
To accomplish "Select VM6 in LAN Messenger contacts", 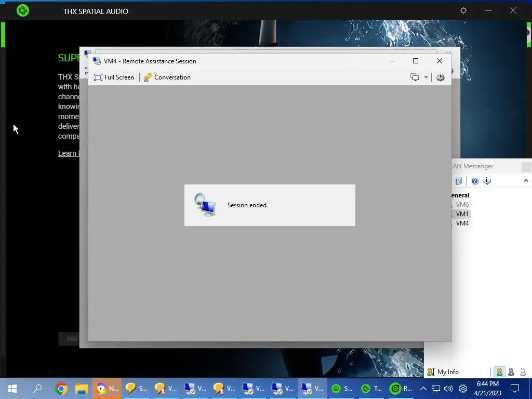I will click(462, 205).
